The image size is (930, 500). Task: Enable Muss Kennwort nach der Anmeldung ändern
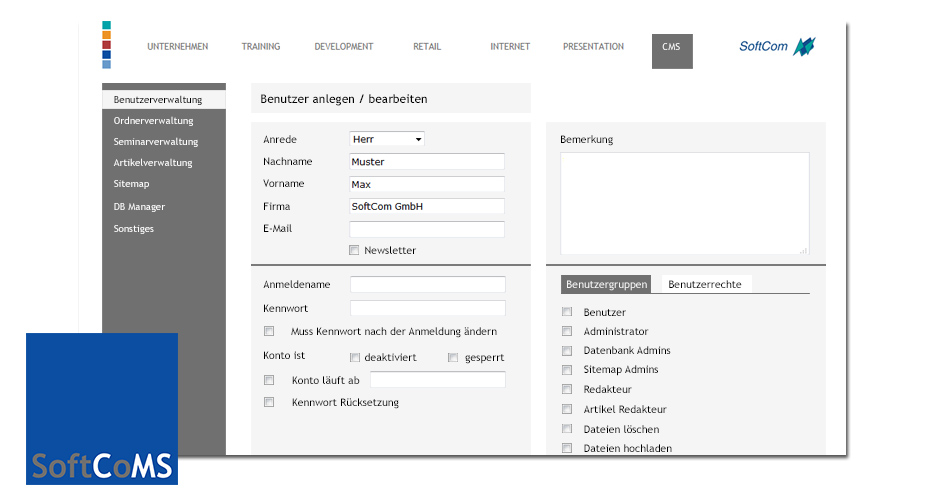pyautogui.click(x=269, y=331)
